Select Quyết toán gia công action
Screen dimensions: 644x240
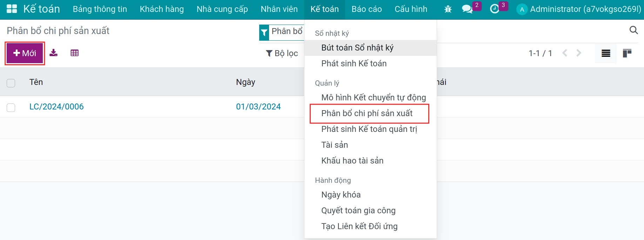[x=370, y=211]
